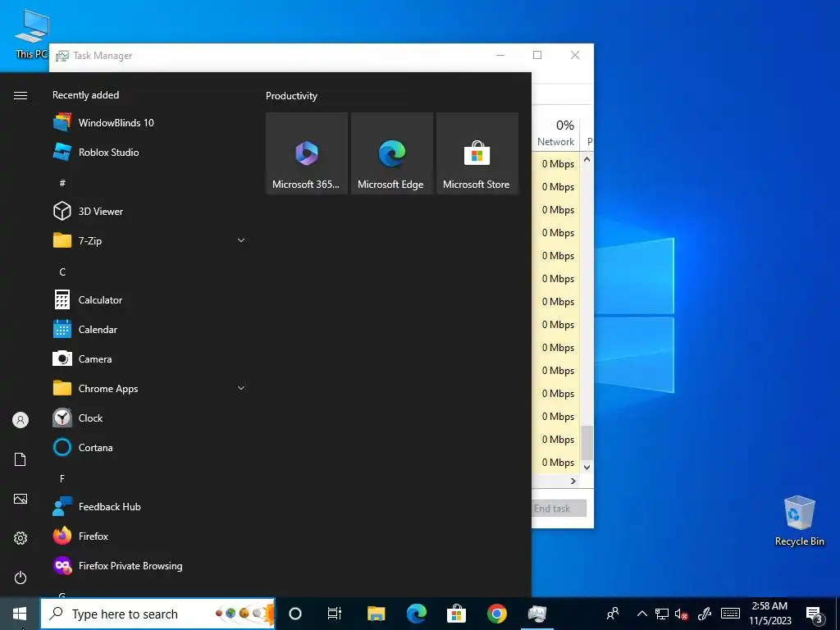The image size is (840, 630).
Task: Click the muted volume tray icon
Action: (x=682, y=614)
